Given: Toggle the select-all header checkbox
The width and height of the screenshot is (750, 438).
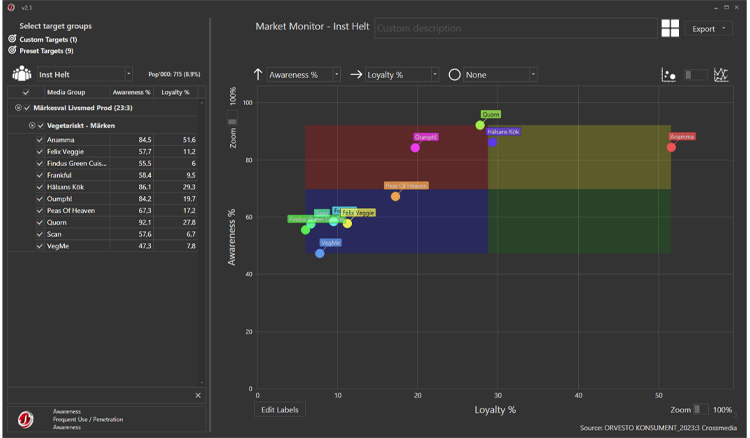Looking at the screenshot, I should click(x=26, y=92).
